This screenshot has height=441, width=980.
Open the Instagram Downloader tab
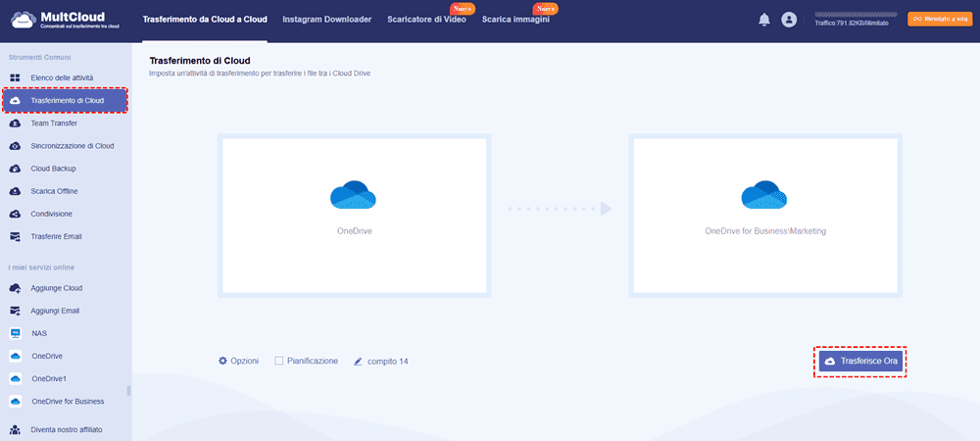point(327,20)
